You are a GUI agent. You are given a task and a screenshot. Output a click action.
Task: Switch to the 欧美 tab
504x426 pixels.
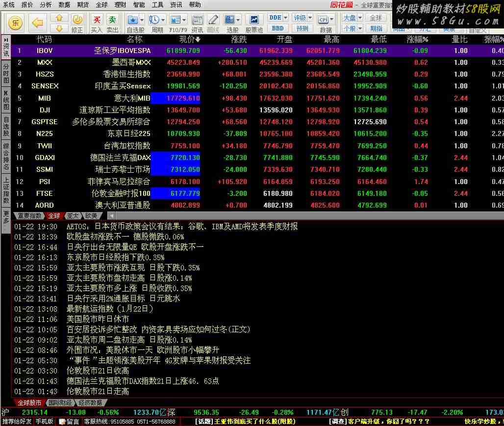(91, 215)
